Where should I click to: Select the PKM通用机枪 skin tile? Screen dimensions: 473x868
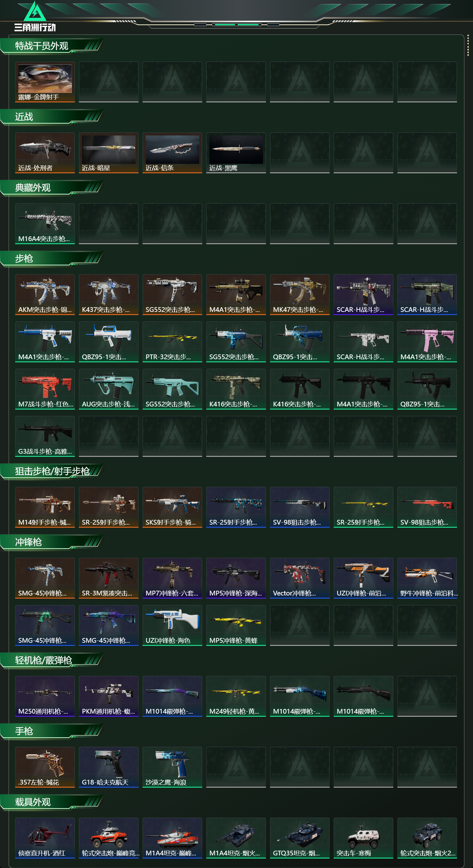click(108, 696)
